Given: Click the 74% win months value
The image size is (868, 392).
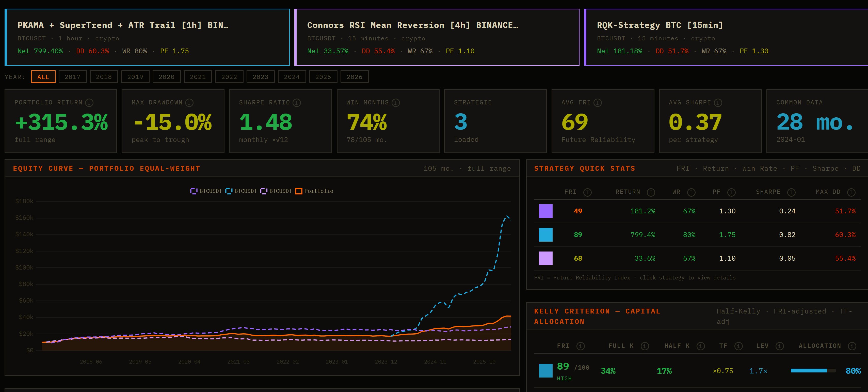Looking at the screenshot, I should pyautogui.click(x=367, y=122).
